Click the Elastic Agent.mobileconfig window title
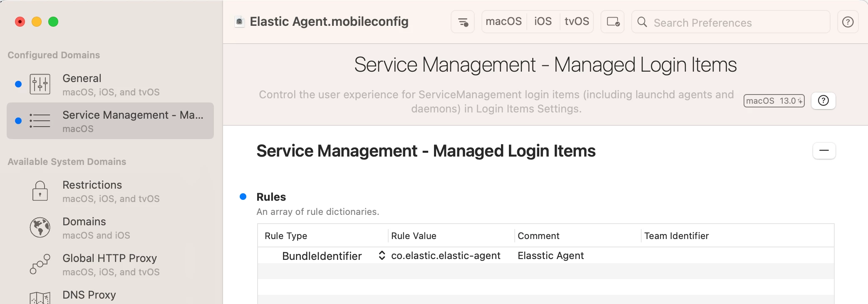The width and height of the screenshot is (868, 304). tap(329, 22)
